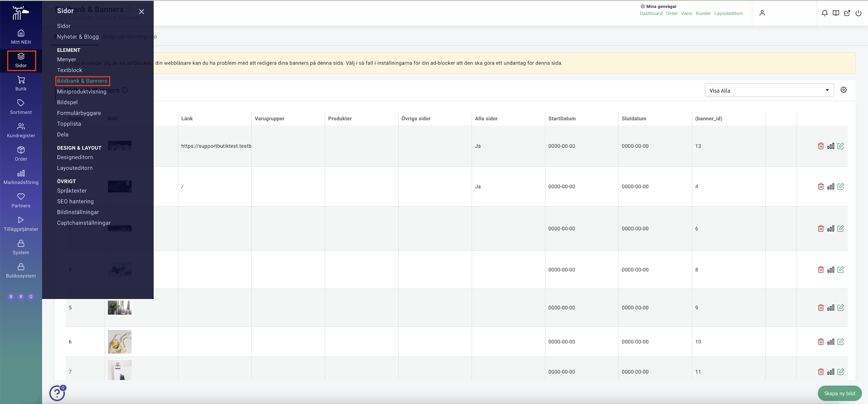
Task: Delete banner with id 11
Action: [x=821, y=372]
